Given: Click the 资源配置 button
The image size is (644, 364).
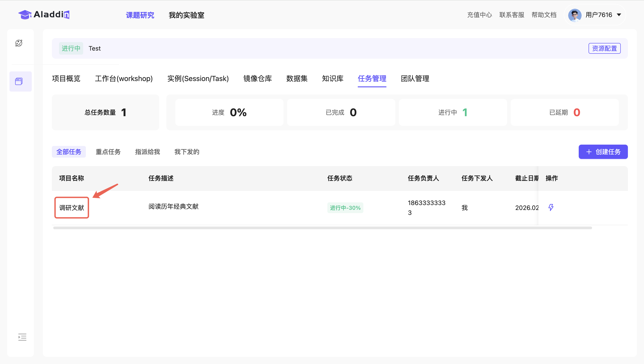Looking at the screenshot, I should [604, 48].
